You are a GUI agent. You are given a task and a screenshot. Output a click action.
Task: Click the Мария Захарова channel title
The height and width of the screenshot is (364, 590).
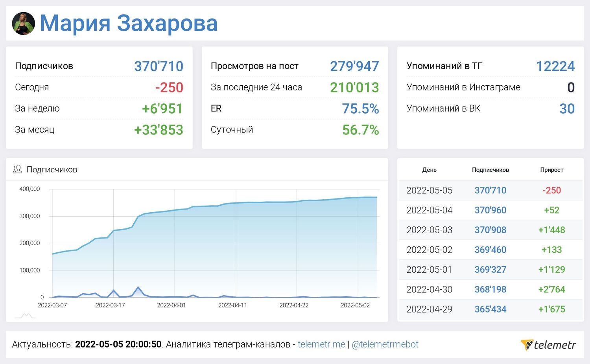coord(129,23)
